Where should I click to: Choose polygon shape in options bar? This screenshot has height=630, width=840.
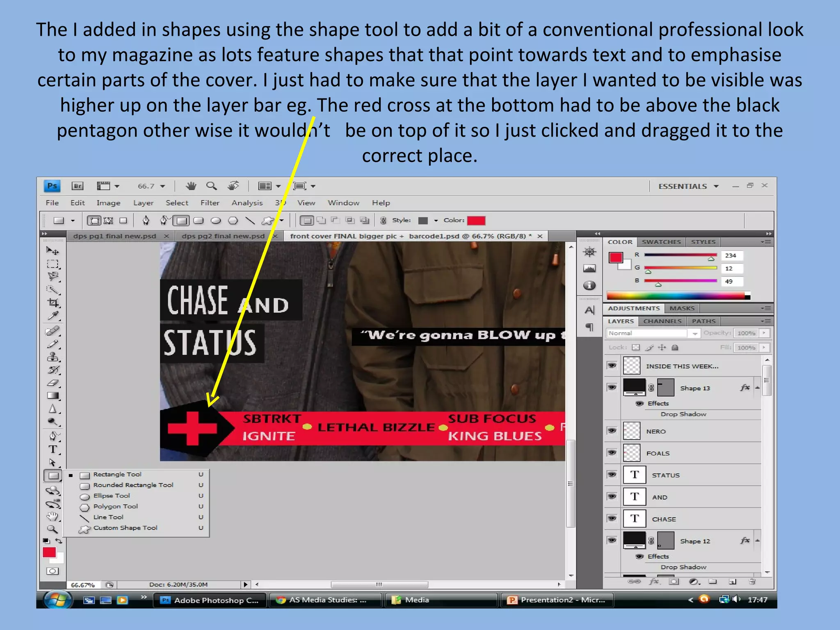(x=233, y=221)
